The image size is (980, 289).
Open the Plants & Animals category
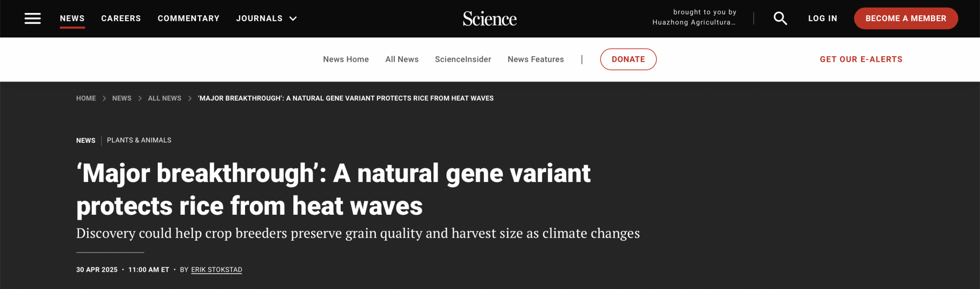point(139,140)
